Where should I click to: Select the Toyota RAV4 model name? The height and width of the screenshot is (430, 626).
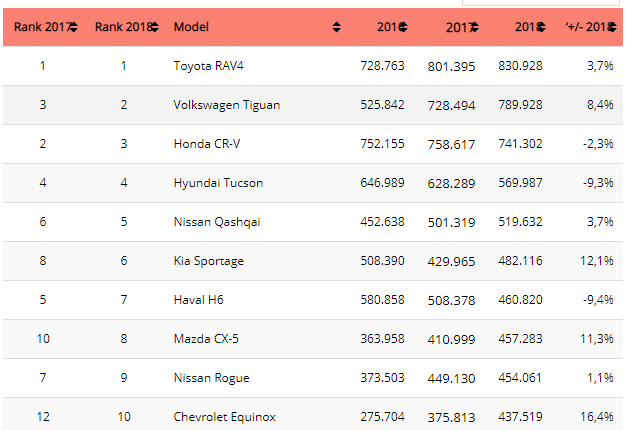coord(208,66)
